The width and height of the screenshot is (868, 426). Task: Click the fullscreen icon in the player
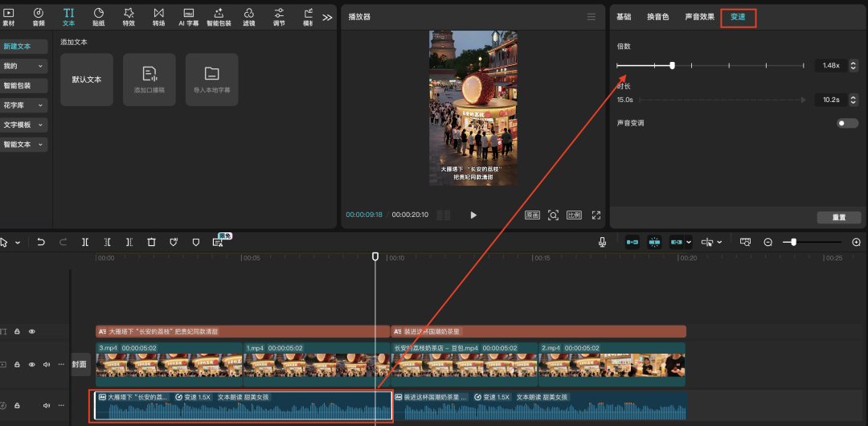pos(596,215)
